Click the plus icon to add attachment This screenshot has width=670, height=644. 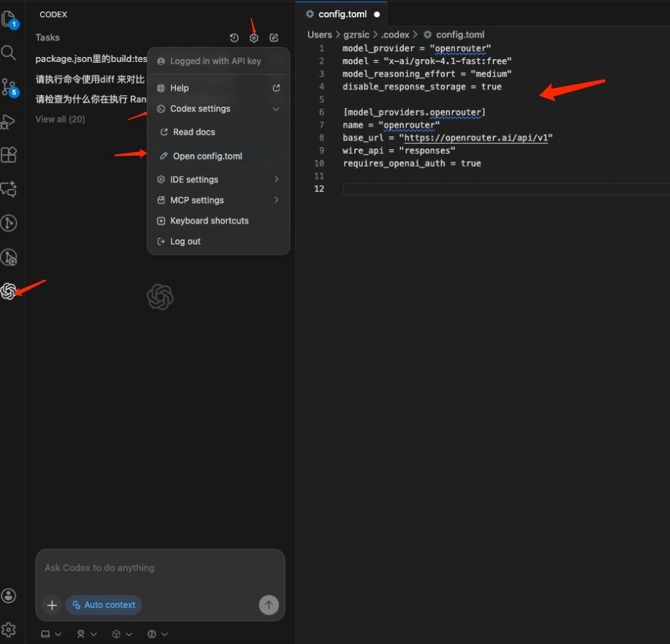coord(52,605)
